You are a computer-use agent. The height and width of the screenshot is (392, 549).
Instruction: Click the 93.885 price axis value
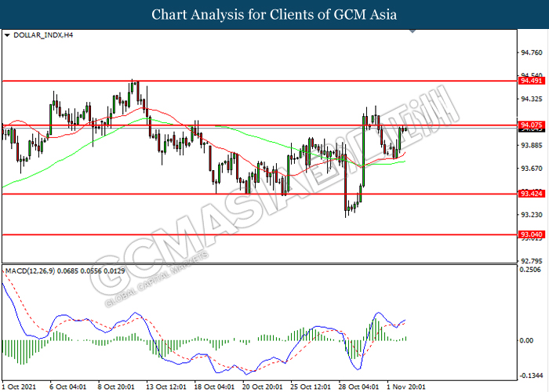pos(532,145)
